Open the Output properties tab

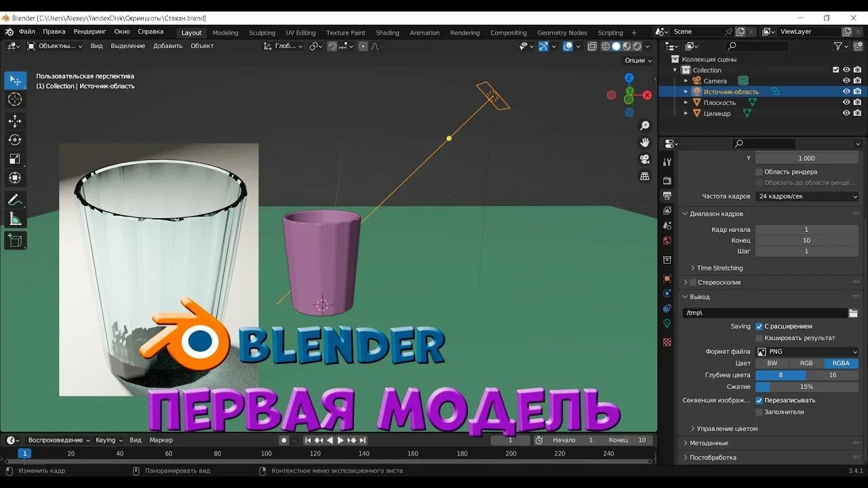[x=667, y=196]
